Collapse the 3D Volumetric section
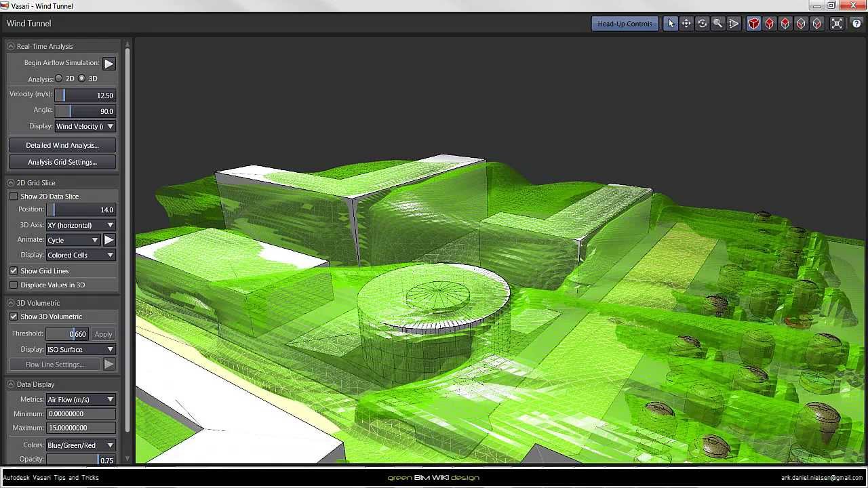The height and width of the screenshot is (488, 868). coord(11,303)
